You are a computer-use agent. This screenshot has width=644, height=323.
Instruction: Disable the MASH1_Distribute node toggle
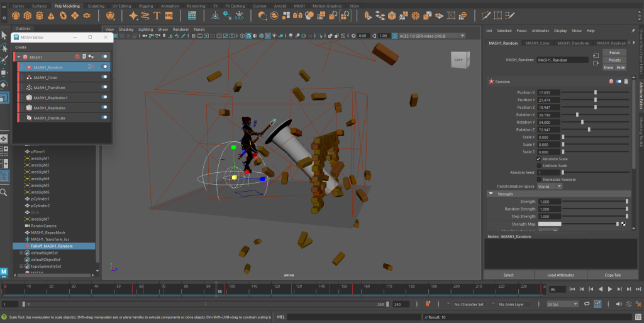pos(104,118)
